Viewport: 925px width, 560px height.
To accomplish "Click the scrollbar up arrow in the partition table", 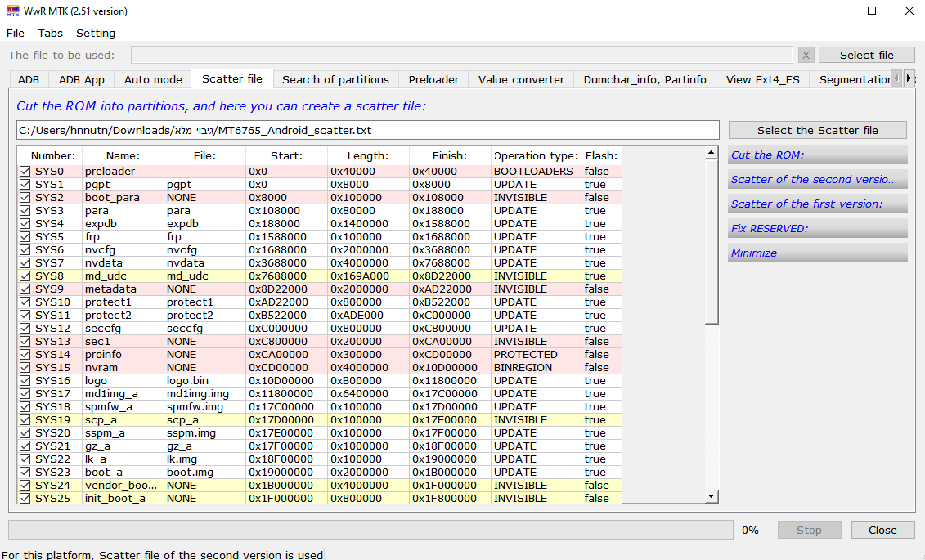I will click(711, 153).
